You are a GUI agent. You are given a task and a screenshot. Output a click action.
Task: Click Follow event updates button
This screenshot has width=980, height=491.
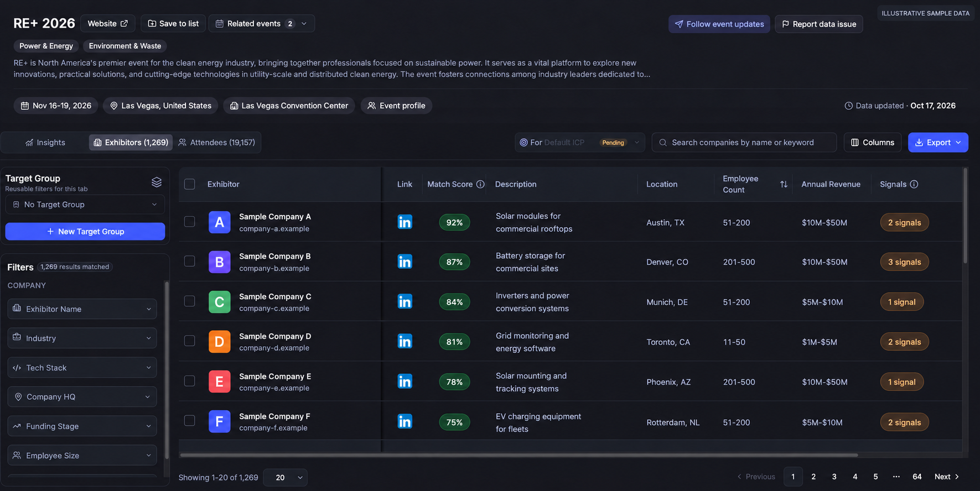pyautogui.click(x=719, y=24)
